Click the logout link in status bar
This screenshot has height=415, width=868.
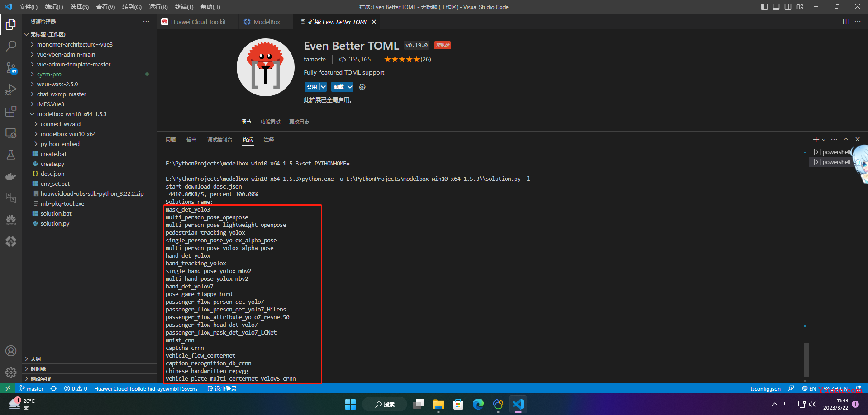point(222,389)
